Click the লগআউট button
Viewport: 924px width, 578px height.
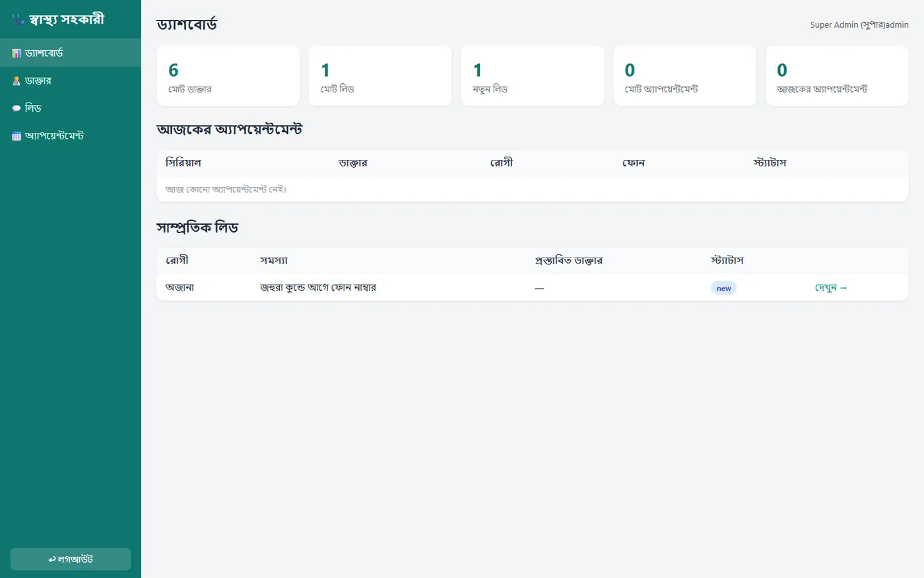point(71,559)
